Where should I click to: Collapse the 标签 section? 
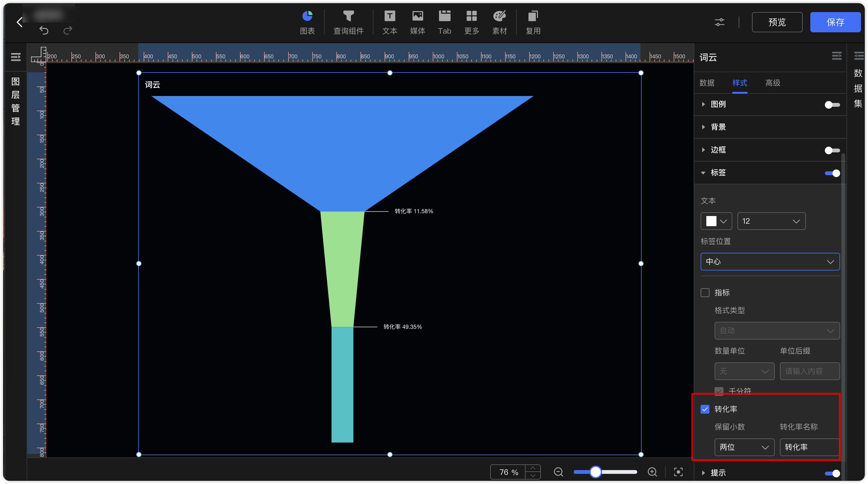click(x=703, y=173)
